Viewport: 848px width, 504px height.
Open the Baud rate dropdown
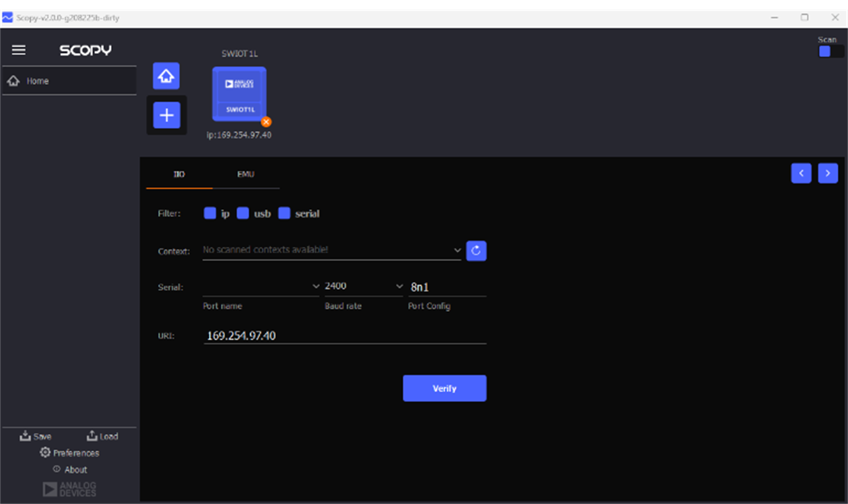tap(364, 287)
